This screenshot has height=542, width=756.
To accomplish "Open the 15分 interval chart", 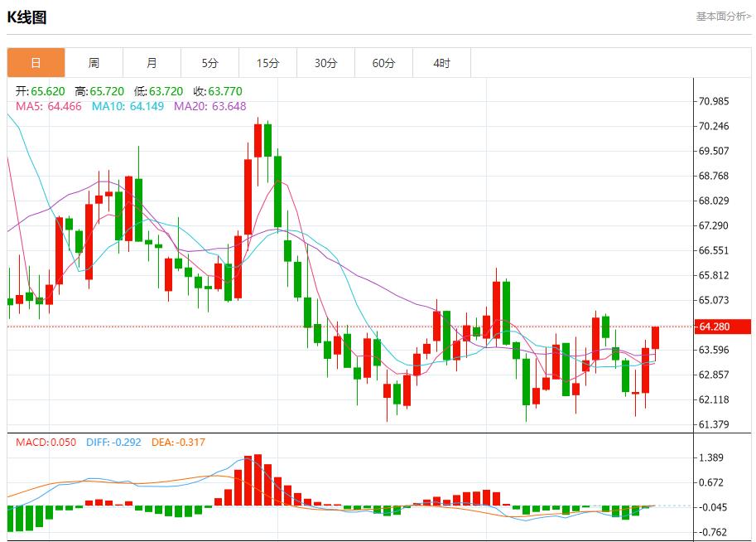I will point(267,62).
